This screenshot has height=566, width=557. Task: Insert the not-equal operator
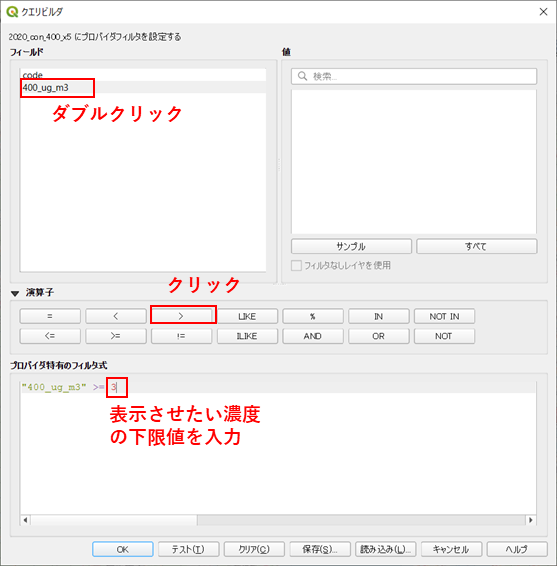[182, 336]
